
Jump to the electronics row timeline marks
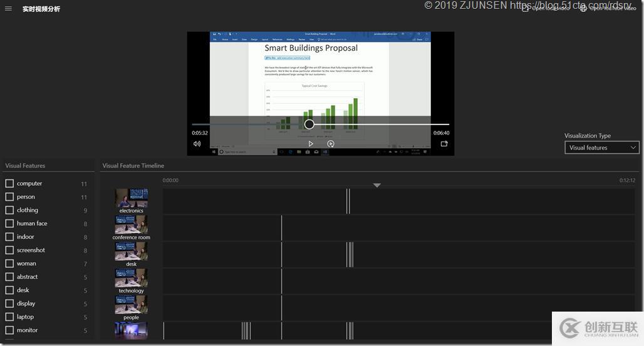[348, 201]
